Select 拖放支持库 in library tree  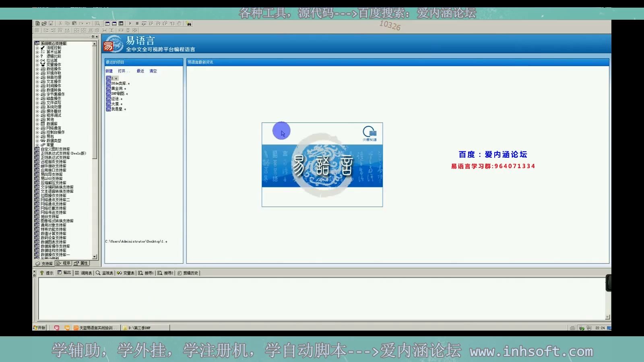(50, 217)
